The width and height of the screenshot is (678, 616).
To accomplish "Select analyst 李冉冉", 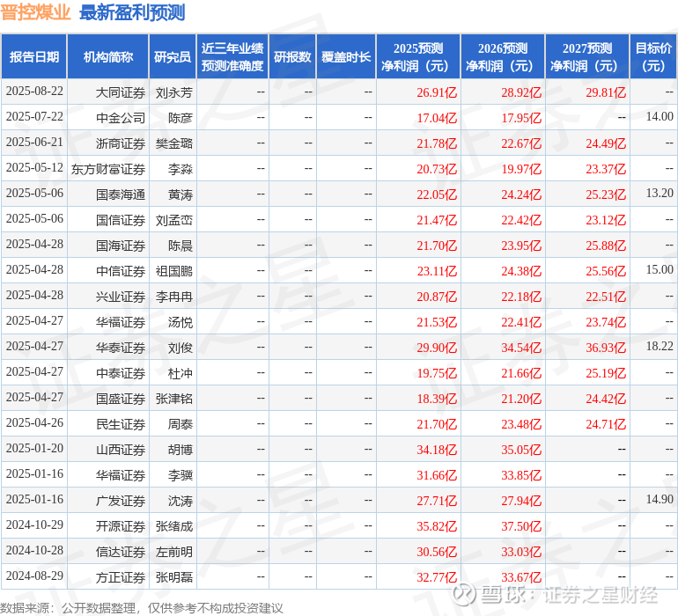I will click(x=173, y=297).
